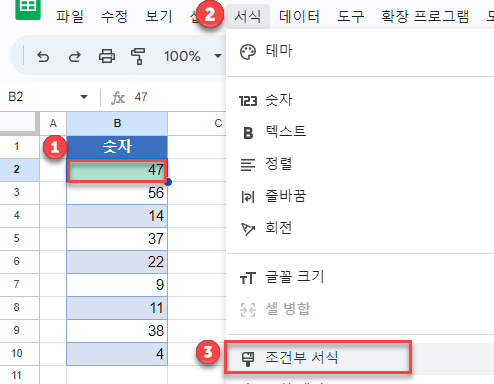Open the 보기 menu

point(159,16)
